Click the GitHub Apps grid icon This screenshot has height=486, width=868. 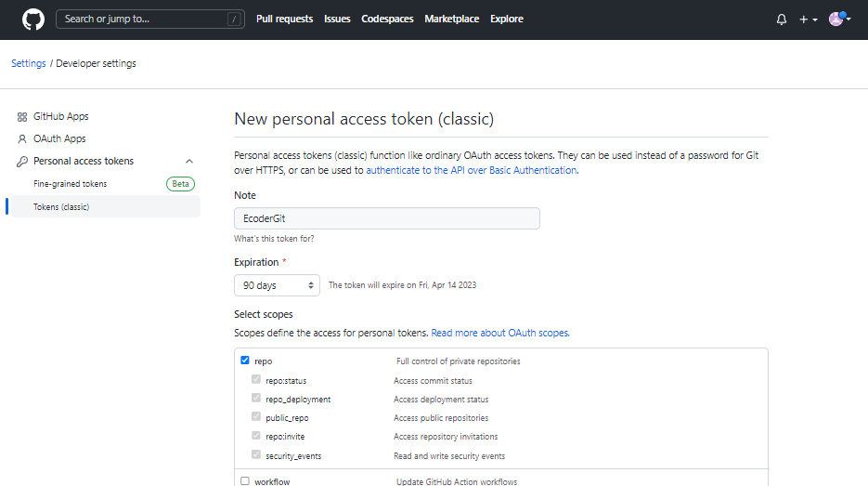[22, 117]
